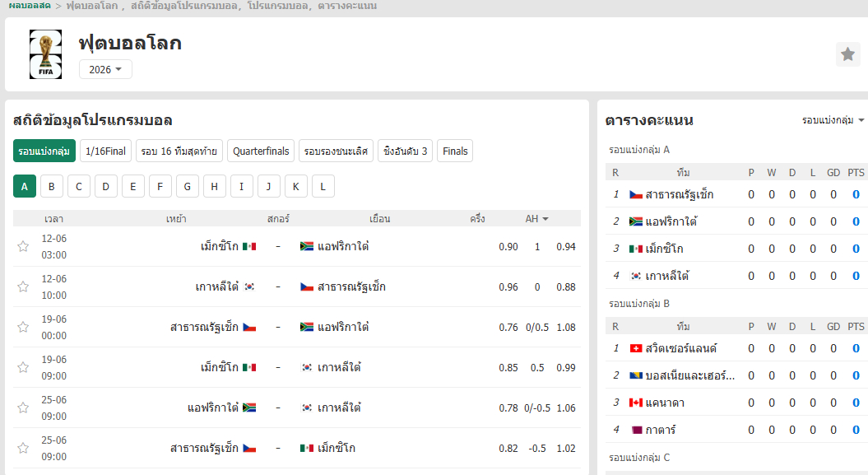The height and width of the screenshot is (475, 868).
Task: Open เกาหลีใต้ in group A standings
Action: coord(667,276)
